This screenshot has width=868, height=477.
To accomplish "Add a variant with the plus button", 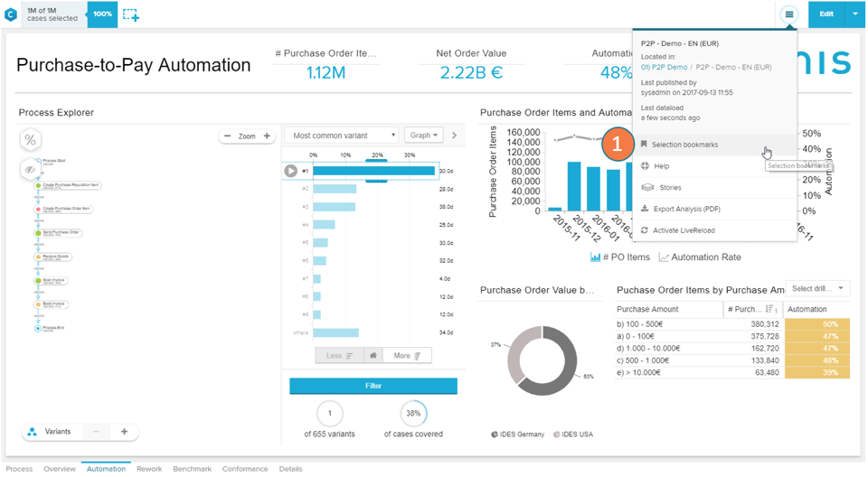I will tap(124, 432).
